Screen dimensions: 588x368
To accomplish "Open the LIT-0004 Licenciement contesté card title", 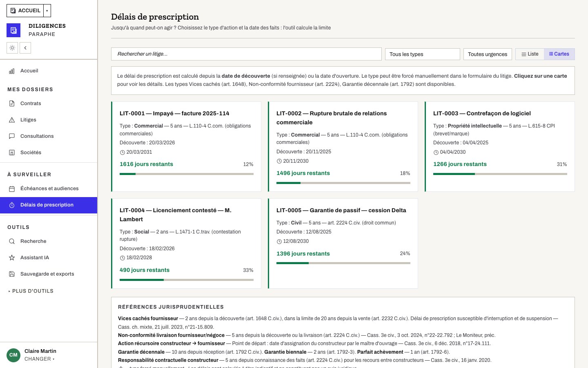I will [176, 215].
